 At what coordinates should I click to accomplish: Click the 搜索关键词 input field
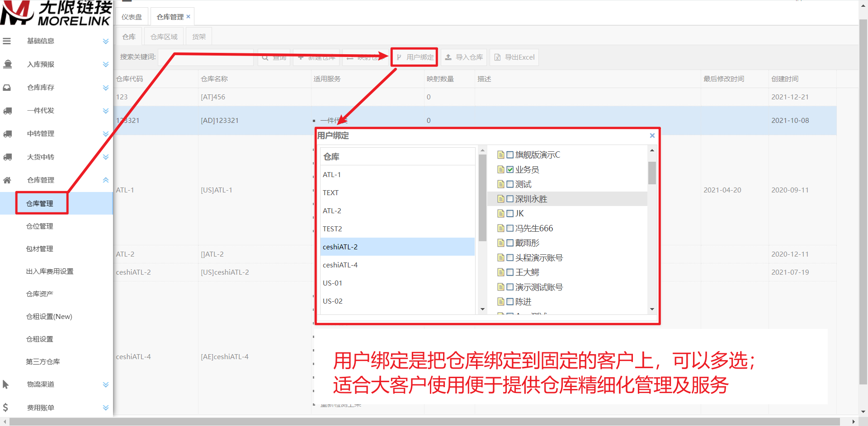pos(206,57)
